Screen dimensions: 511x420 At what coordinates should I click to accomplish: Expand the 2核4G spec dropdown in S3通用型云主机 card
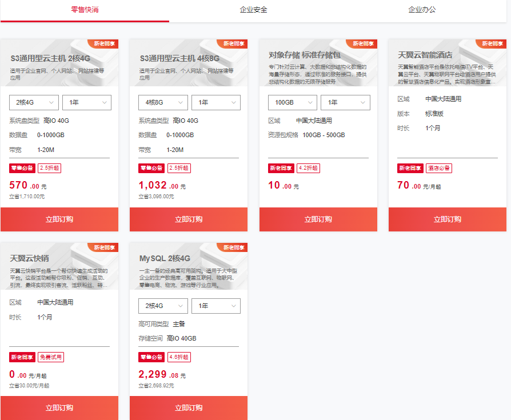pyautogui.click(x=34, y=103)
